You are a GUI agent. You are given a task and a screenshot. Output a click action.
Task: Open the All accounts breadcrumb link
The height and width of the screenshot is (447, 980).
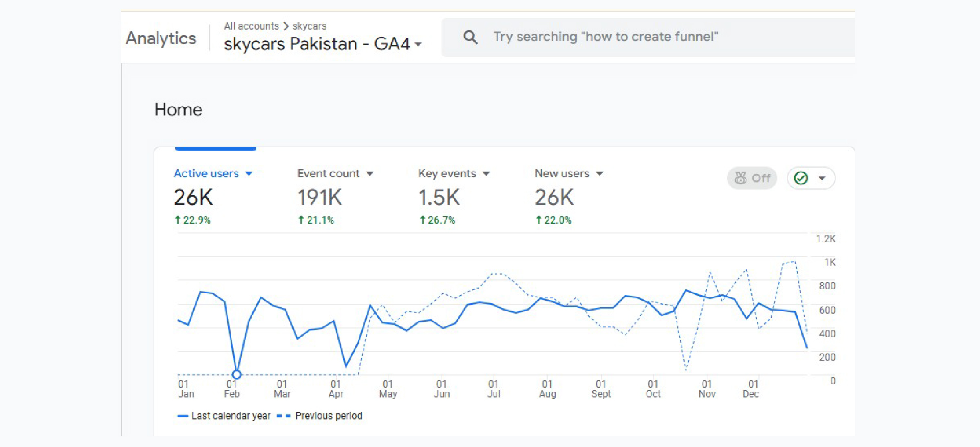click(251, 26)
